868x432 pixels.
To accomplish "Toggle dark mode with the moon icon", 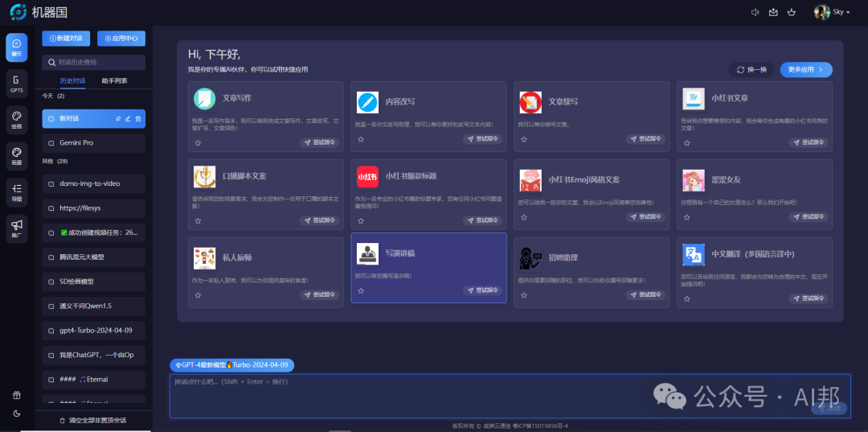I will coord(17,413).
